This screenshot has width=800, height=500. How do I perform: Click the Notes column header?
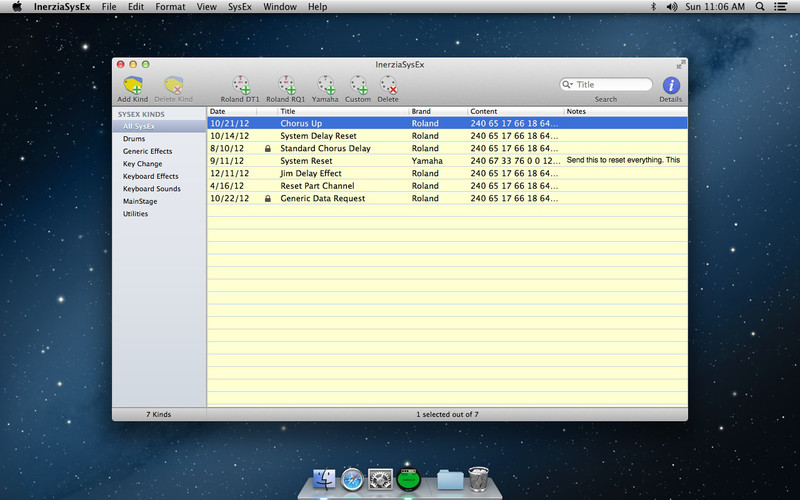[626, 111]
